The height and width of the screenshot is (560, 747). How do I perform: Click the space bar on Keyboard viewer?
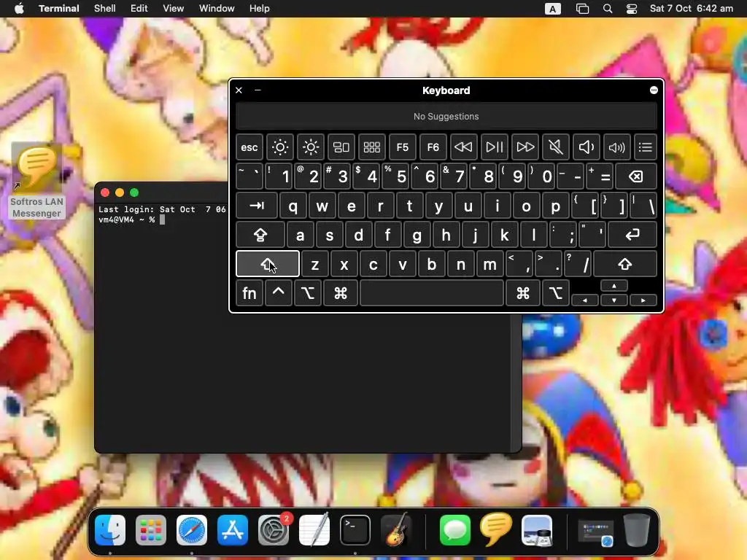click(432, 293)
